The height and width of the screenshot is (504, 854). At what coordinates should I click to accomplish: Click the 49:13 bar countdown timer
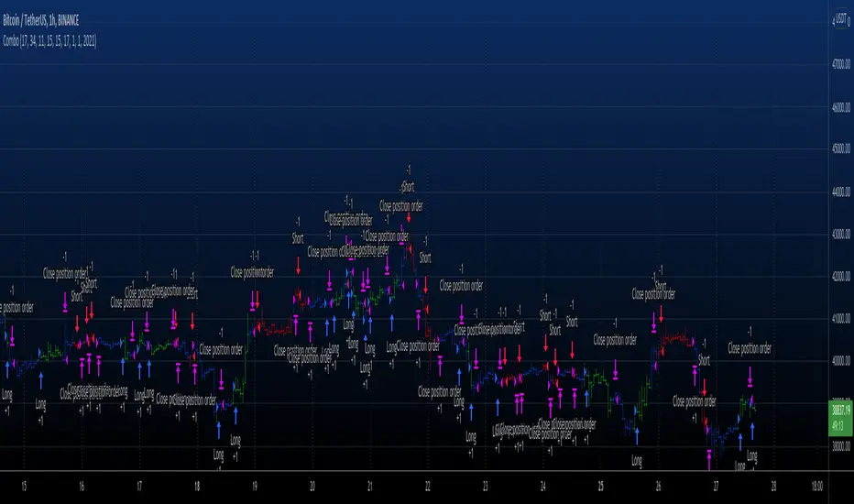[x=839, y=425]
